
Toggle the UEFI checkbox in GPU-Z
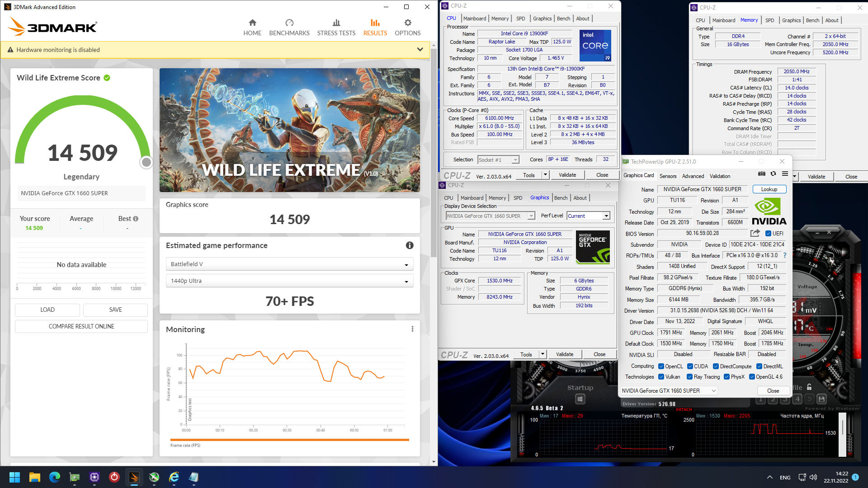coord(768,234)
